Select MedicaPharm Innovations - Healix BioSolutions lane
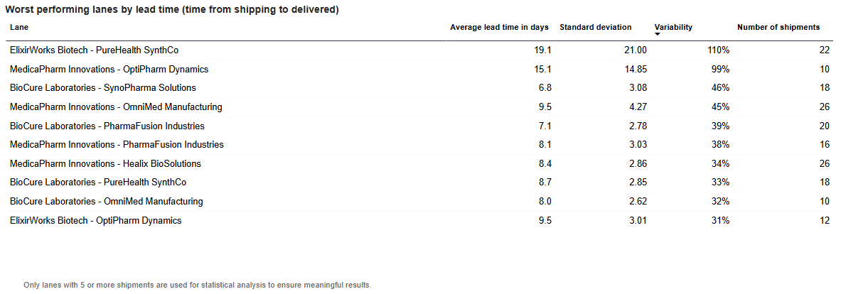The image size is (868, 294). [105, 163]
